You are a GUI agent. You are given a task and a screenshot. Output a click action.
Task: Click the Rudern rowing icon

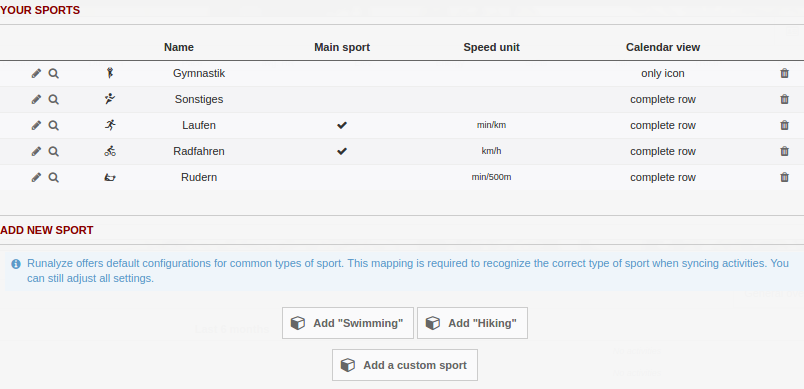[110, 177]
